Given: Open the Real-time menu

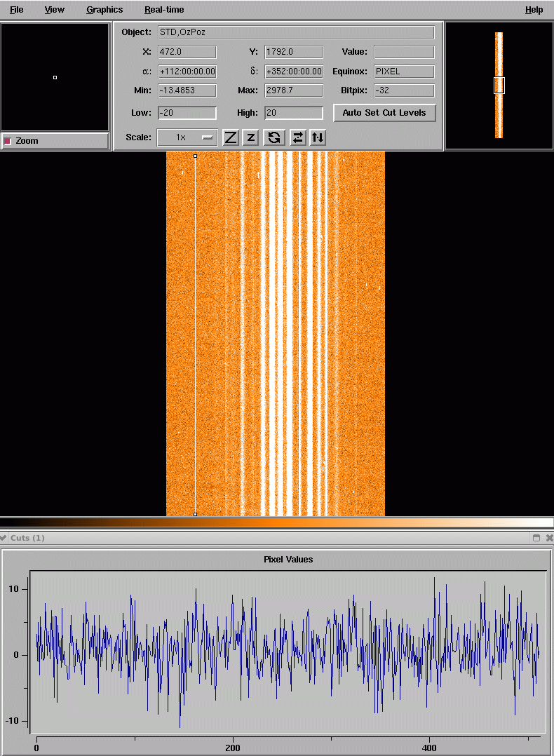Looking at the screenshot, I should point(164,10).
